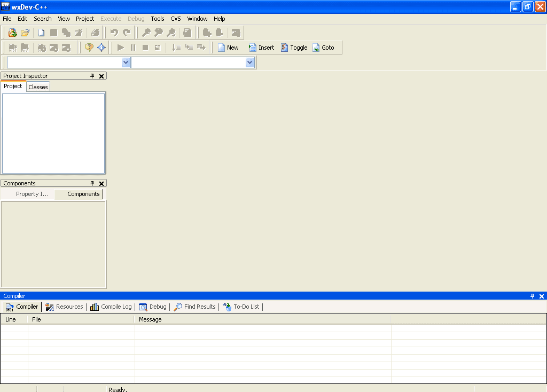Click the Line column header

[x=14, y=319]
